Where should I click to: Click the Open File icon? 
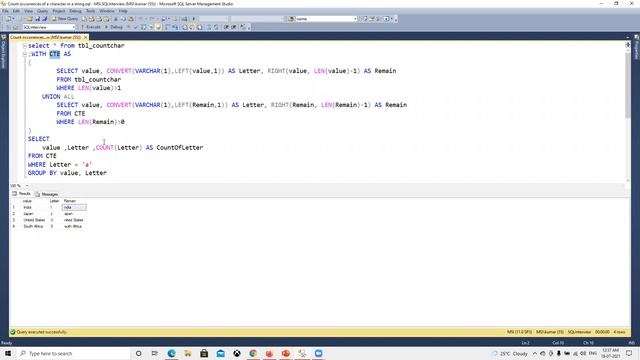(x=29, y=19)
